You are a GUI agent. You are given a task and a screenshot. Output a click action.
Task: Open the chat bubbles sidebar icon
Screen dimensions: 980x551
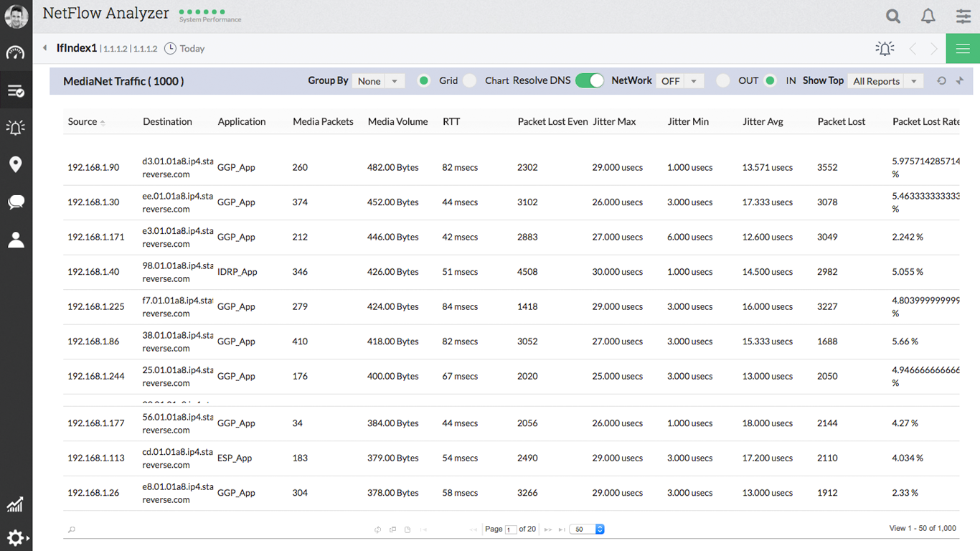[16, 202]
